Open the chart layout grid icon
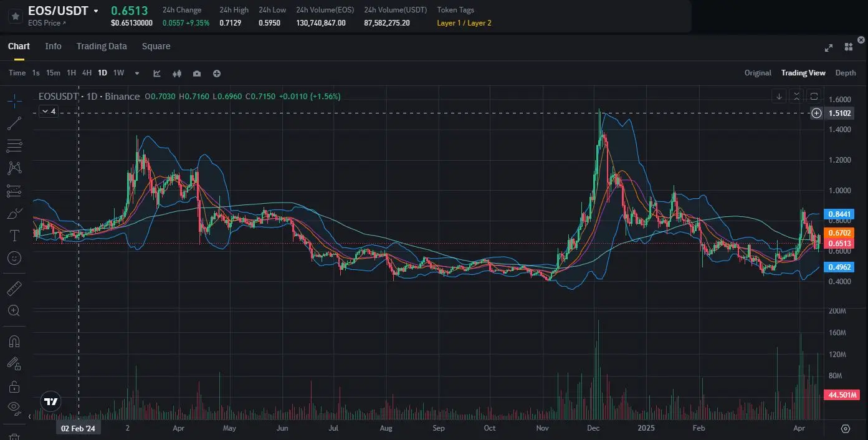This screenshot has width=868, height=440. click(848, 47)
